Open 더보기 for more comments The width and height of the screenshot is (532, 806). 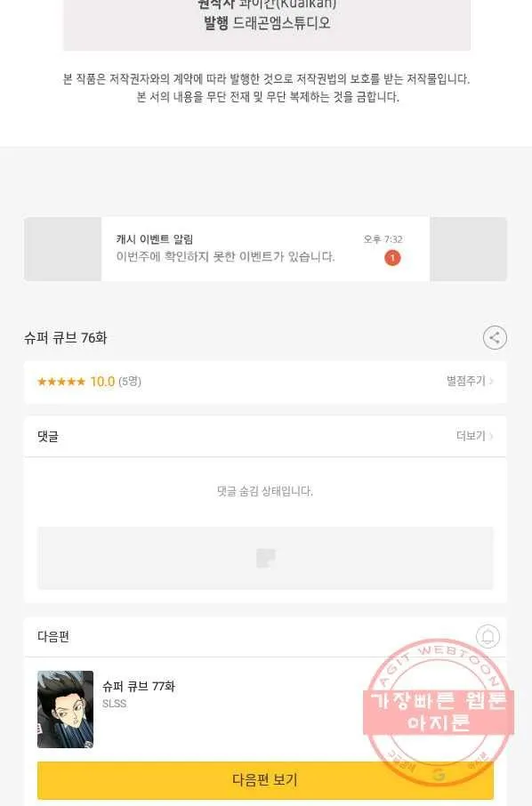[x=471, y=436]
